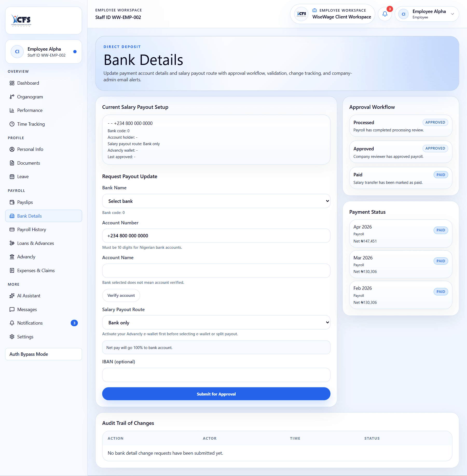The height and width of the screenshot is (476, 467).
Task: Open the Employee Alpha sidebar profile card
Action: tap(44, 52)
